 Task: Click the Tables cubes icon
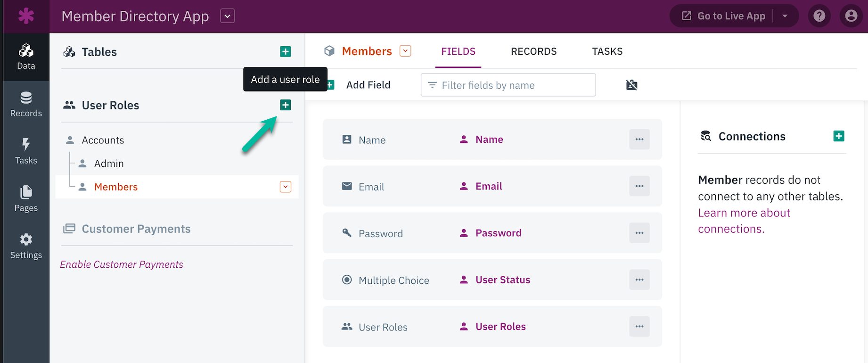[69, 52]
